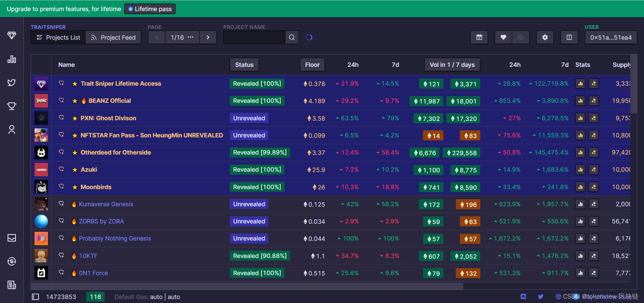
Task: Switch to Projects List tab
Action: coord(58,37)
